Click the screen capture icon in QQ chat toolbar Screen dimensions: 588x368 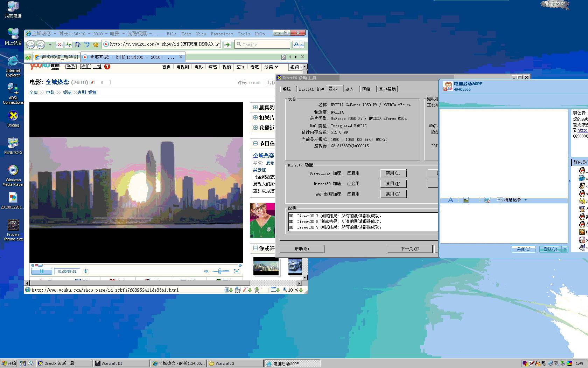(487, 200)
